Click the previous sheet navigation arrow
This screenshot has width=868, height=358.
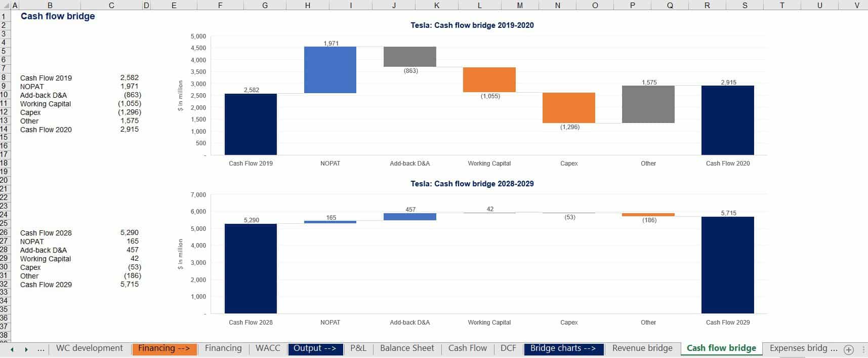[x=12, y=349]
